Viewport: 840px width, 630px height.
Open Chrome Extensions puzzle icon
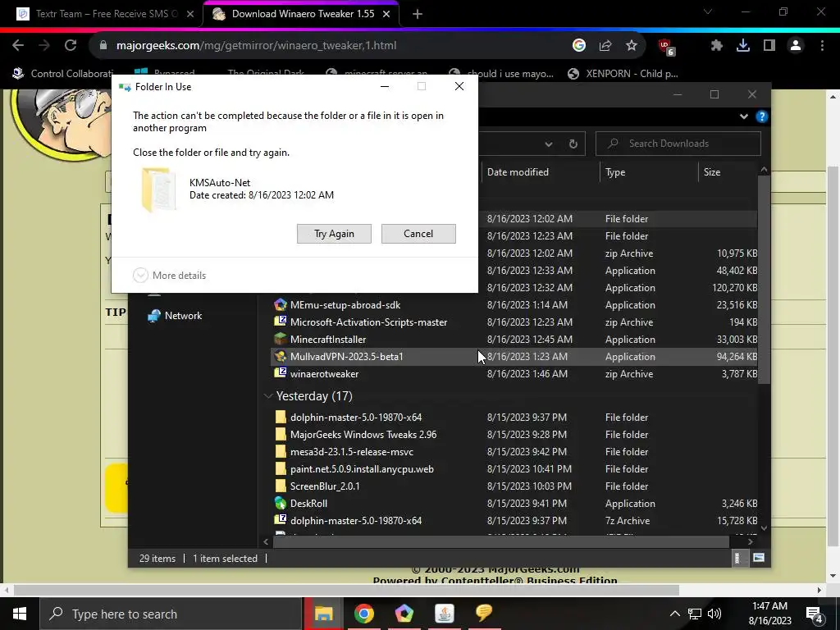pyautogui.click(x=716, y=46)
